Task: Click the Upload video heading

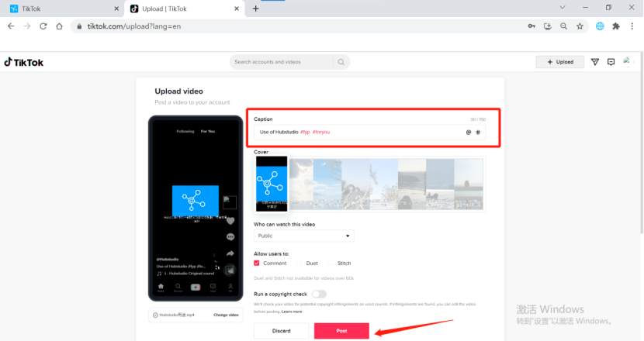Action: [x=178, y=91]
